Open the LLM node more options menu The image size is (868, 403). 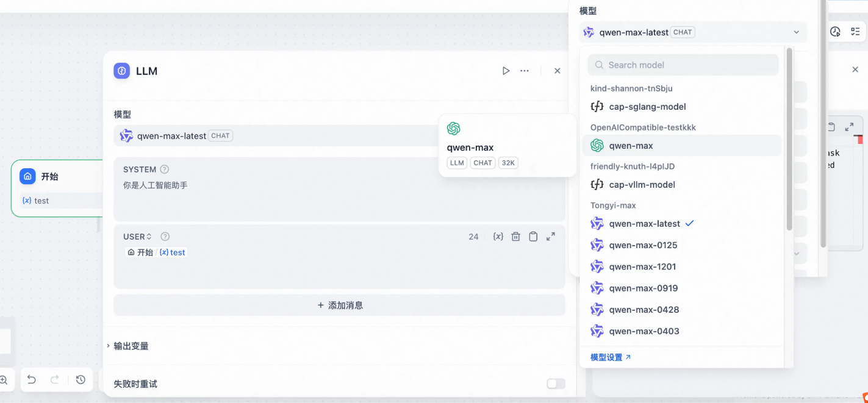525,71
